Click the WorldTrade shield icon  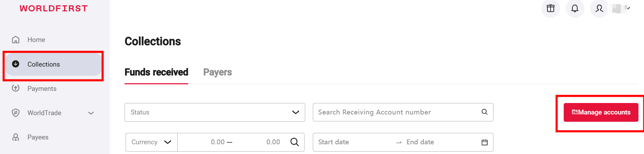point(16,113)
